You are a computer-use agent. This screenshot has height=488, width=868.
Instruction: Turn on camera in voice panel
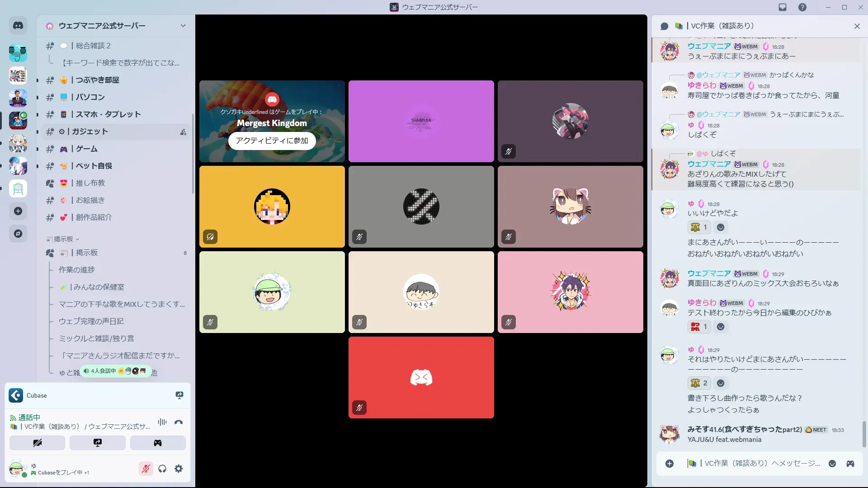pyautogui.click(x=37, y=443)
